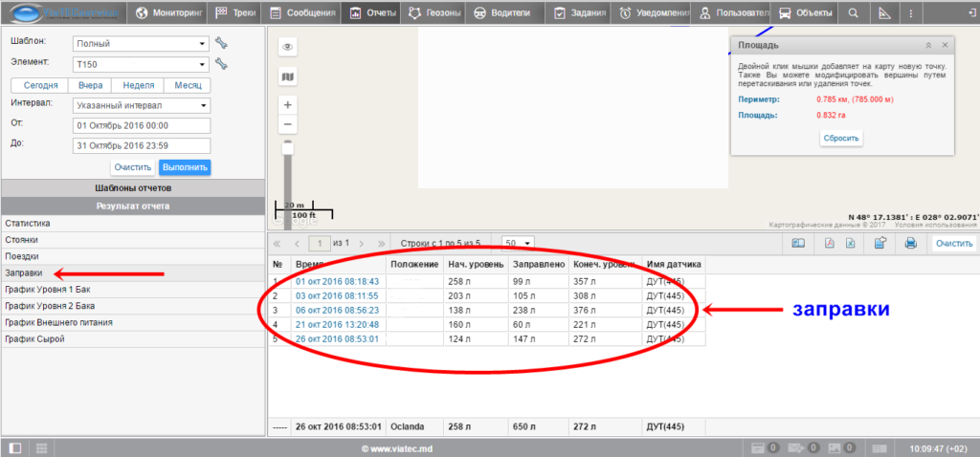Export the report to Excel
This screenshot has width=980, height=457.
[x=850, y=244]
